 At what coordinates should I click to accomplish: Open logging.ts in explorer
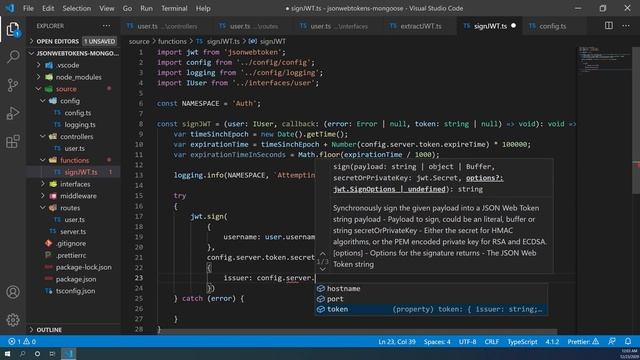80,124
